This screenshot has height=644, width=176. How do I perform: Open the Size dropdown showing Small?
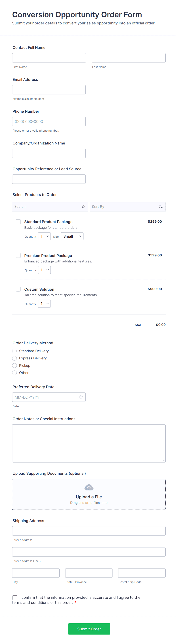tap(72, 236)
